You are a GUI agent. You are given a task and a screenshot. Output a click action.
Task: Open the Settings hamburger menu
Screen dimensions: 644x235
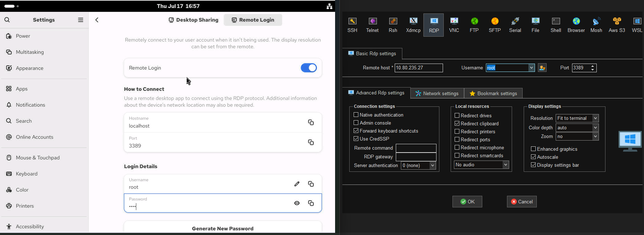(80, 20)
